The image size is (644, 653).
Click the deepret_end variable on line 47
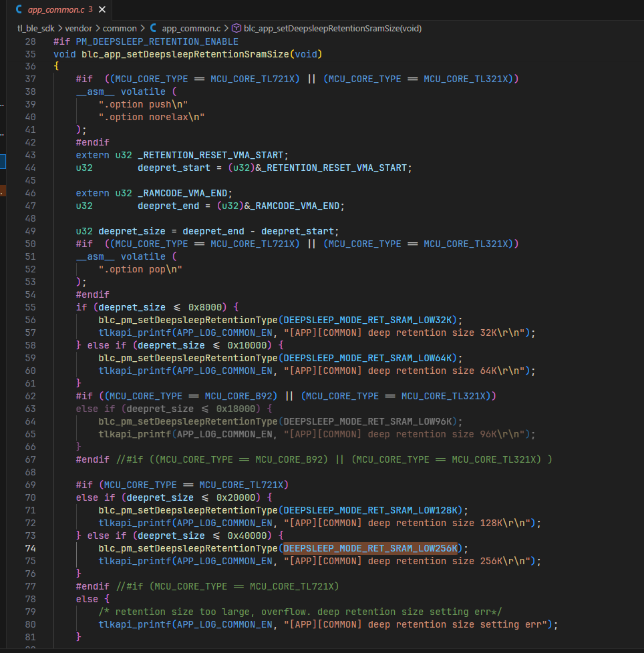click(x=168, y=206)
